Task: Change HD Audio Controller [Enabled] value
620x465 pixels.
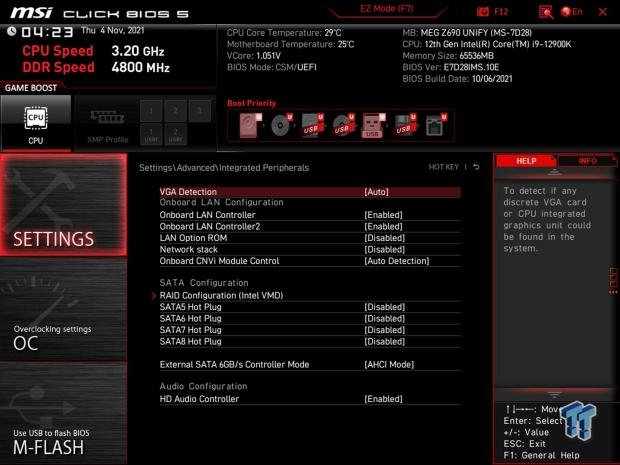Action: click(x=383, y=399)
